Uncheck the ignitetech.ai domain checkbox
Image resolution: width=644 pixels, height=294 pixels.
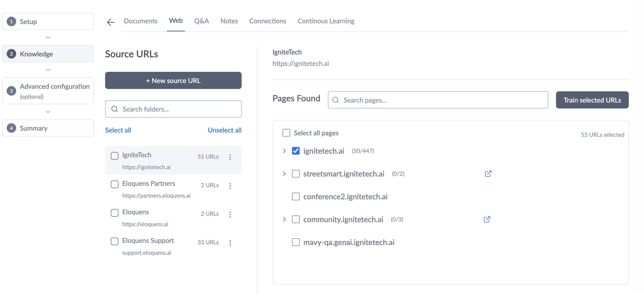point(296,151)
